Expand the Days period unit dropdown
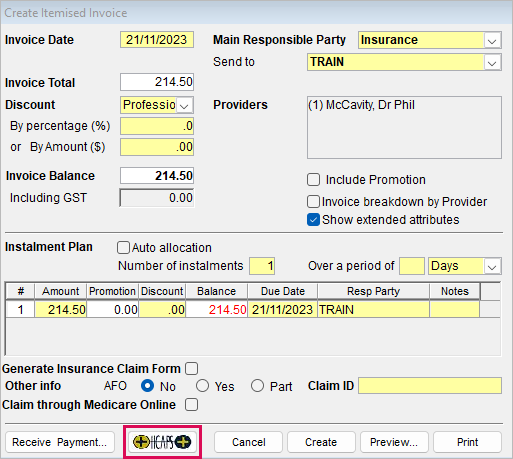Viewport: 513px width, 459px height. click(x=492, y=266)
